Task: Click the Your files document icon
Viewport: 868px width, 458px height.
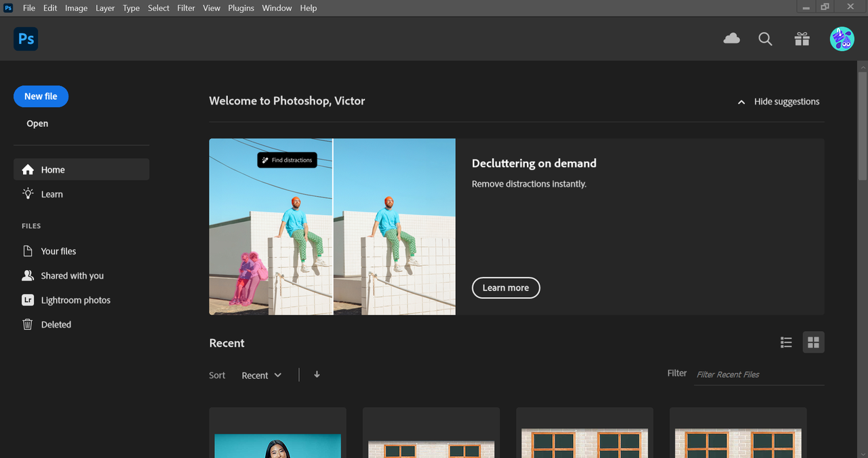Action: click(28, 251)
